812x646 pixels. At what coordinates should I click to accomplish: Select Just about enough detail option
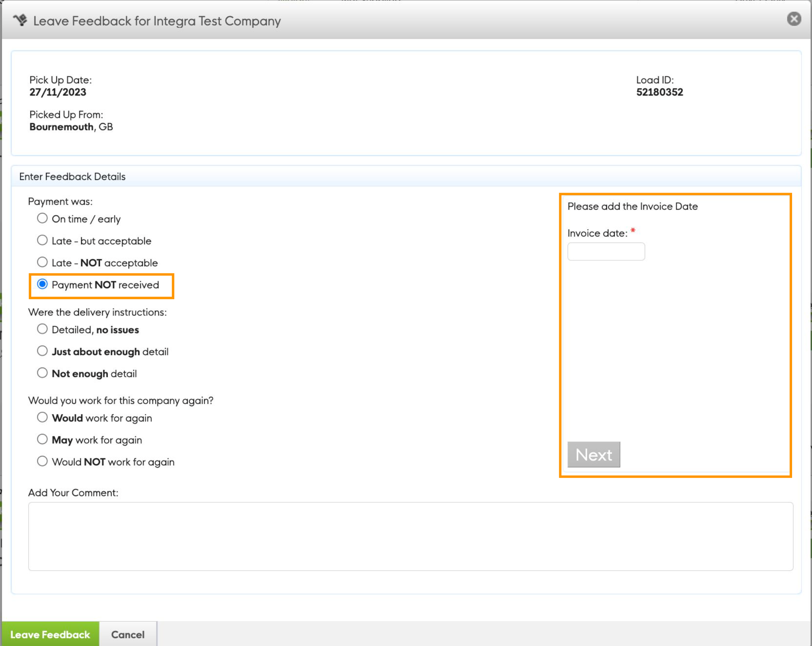click(x=42, y=351)
